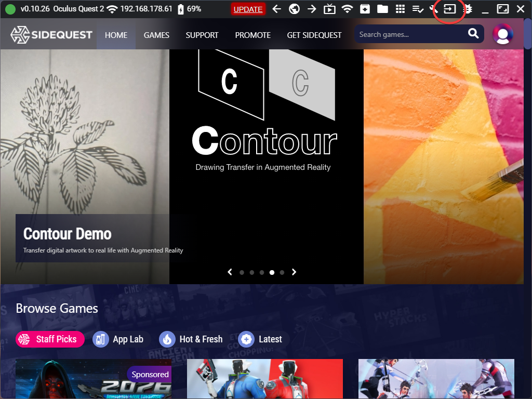Screen dimensions: 532x399
Task: Select the Staff Picks filter
Action: pos(50,339)
